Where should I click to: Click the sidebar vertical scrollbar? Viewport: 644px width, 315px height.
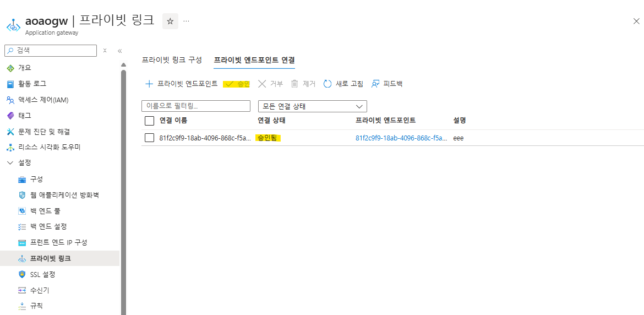point(123,192)
